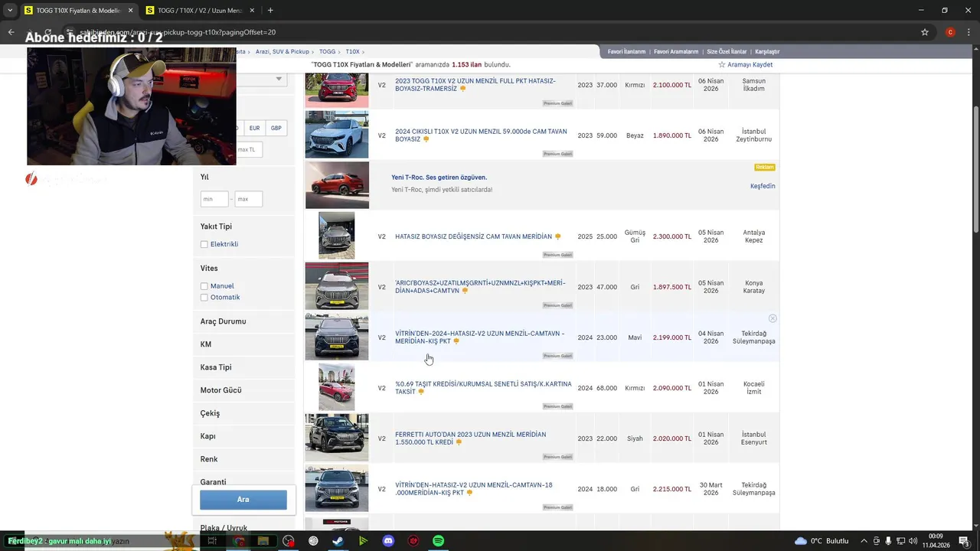Open the Chrome profile avatar C

click(950, 32)
